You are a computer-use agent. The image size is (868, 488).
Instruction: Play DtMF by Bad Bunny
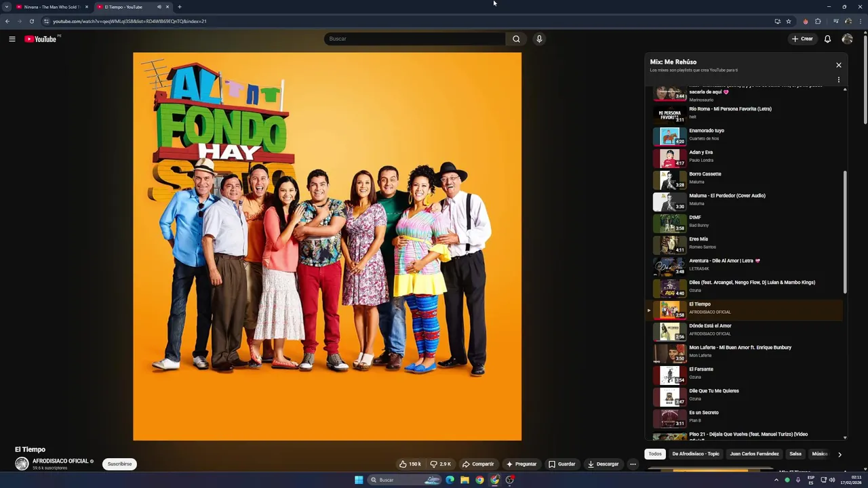click(x=746, y=222)
